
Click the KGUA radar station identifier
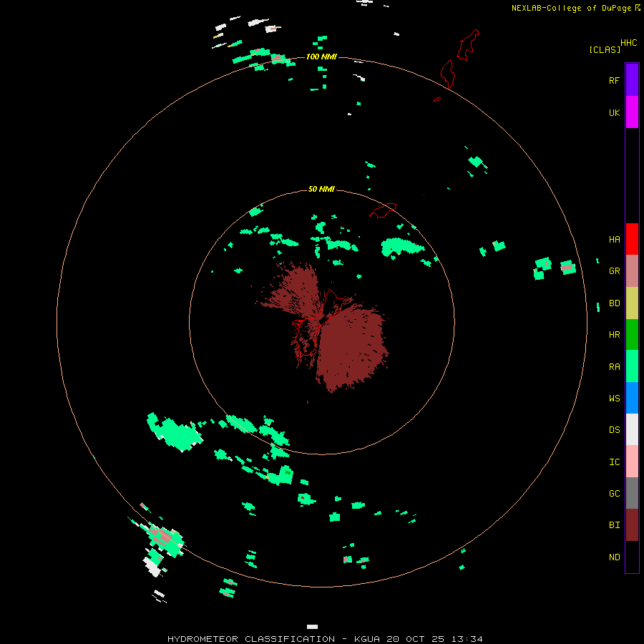click(367, 639)
